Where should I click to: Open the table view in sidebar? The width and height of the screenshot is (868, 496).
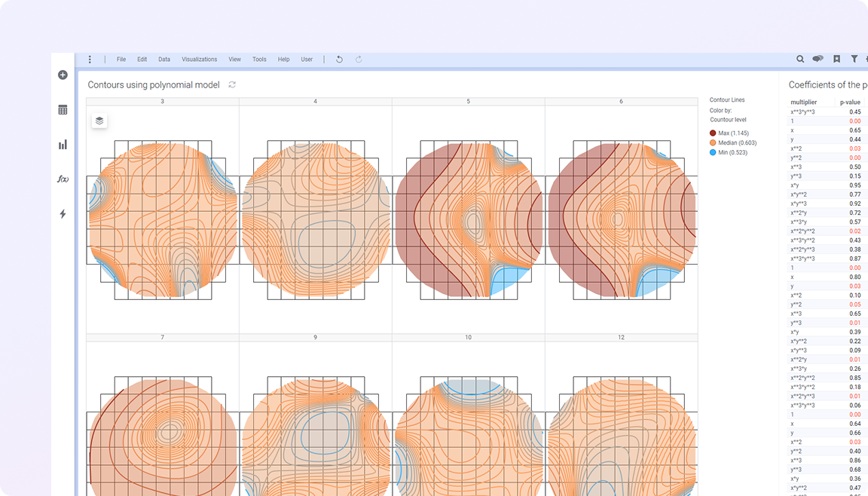click(x=63, y=110)
